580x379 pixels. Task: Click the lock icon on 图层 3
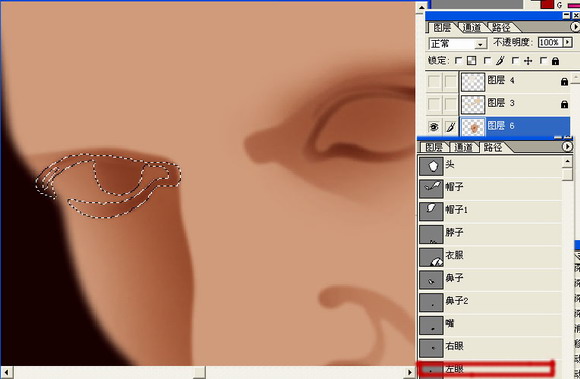[564, 104]
